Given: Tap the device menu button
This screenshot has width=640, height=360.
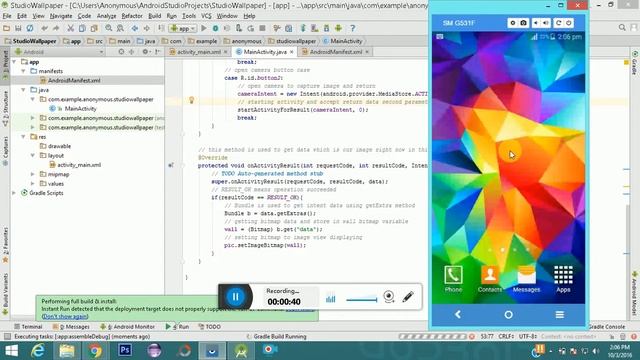Looking at the screenshot, I should [560, 314].
